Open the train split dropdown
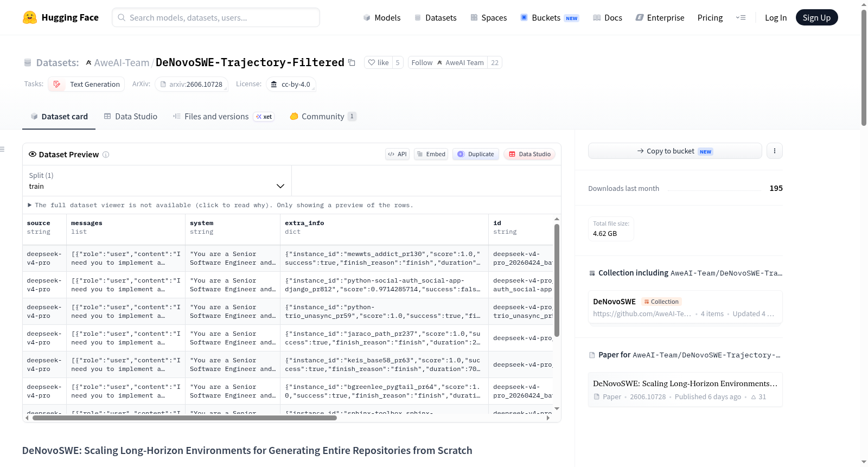Screen dimensions: 868x467 [x=157, y=181]
